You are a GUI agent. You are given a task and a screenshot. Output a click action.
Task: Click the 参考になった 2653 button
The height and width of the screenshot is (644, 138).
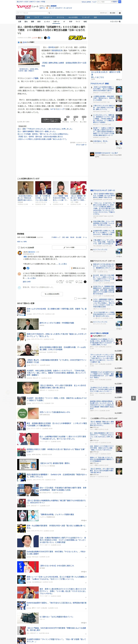(78, 268)
